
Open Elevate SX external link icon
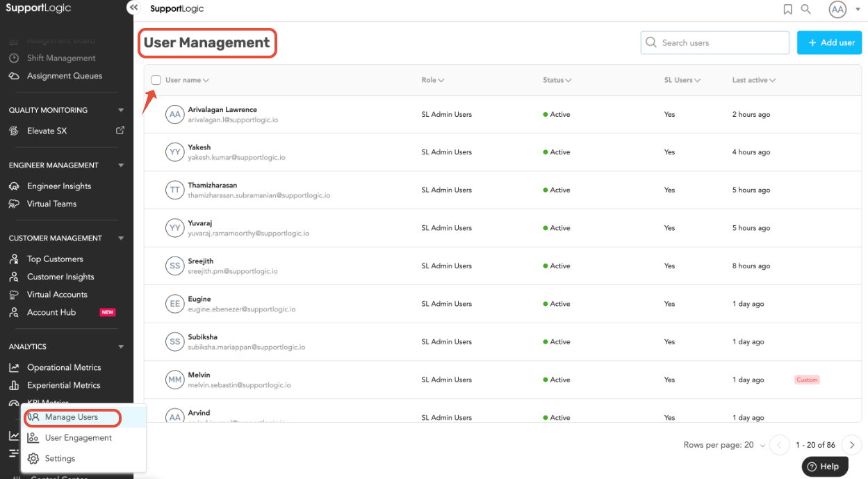[120, 130]
